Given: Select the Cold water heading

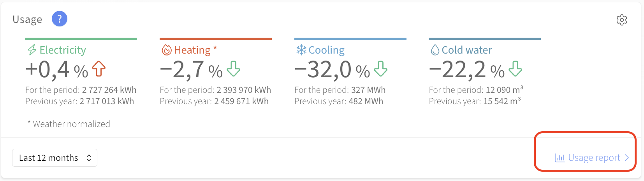Looking at the screenshot, I should coord(467,50).
